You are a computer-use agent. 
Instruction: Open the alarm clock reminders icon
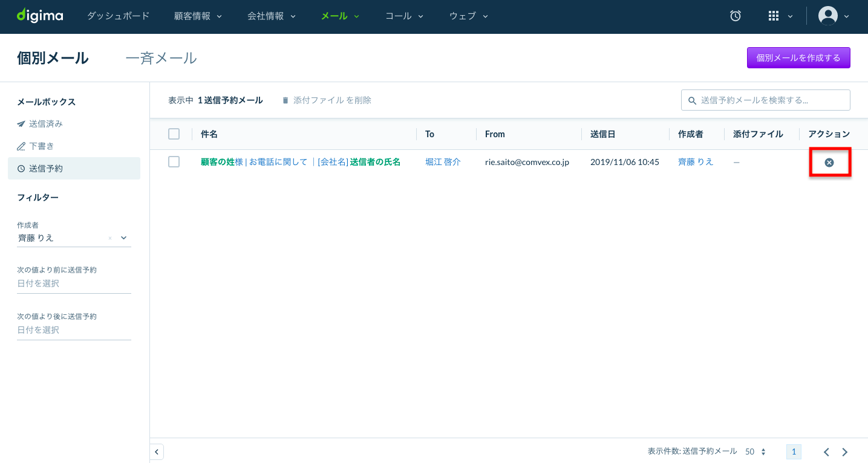[x=736, y=16]
